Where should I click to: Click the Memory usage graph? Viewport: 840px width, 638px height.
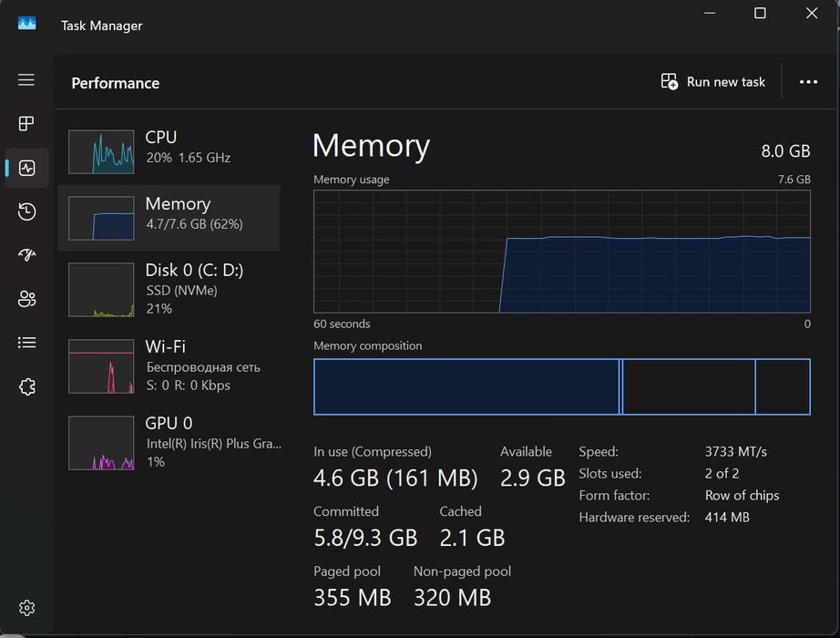tap(561, 252)
